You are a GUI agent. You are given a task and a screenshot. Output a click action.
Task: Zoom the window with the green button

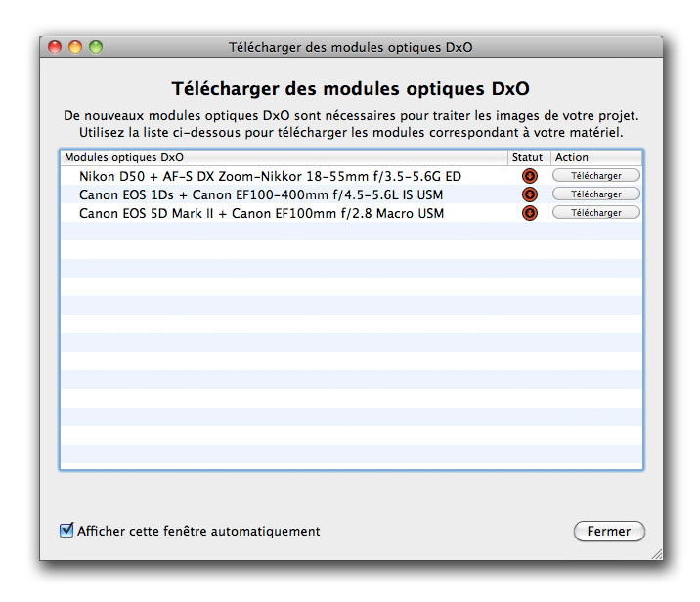[96, 47]
